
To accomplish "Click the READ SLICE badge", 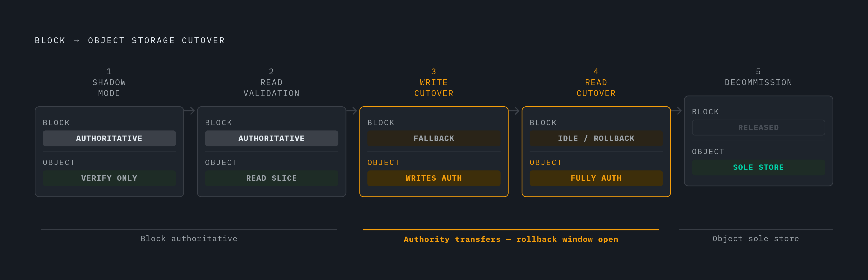I will point(271,178).
